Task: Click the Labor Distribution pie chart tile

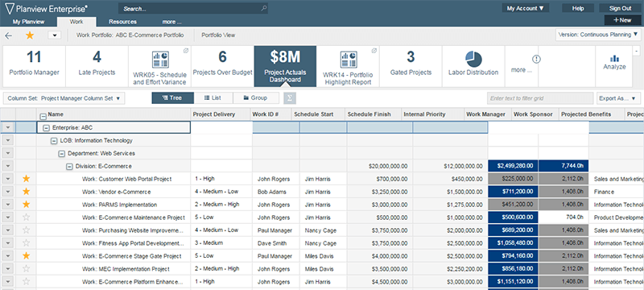Action: click(473, 66)
